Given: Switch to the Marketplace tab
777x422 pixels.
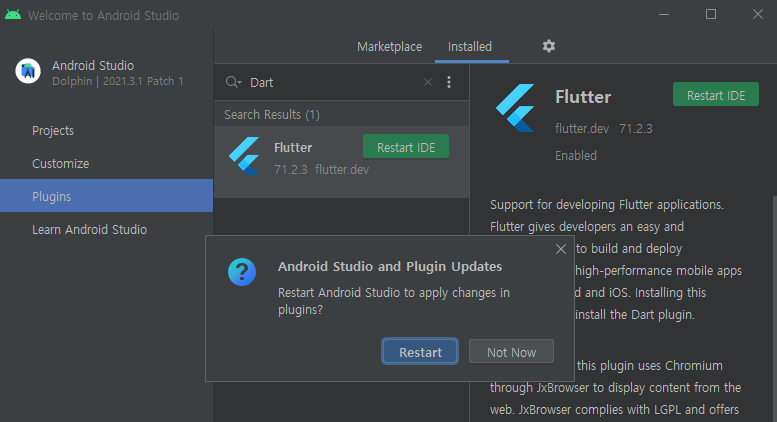Looking at the screenshot, I should tap(389, 47).
